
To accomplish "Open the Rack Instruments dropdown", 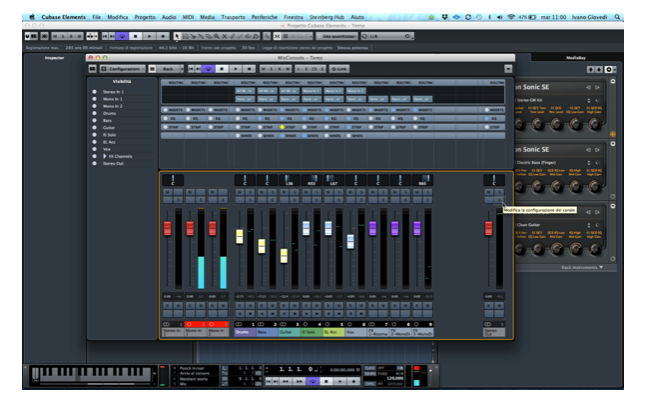I will coord(582,267).
